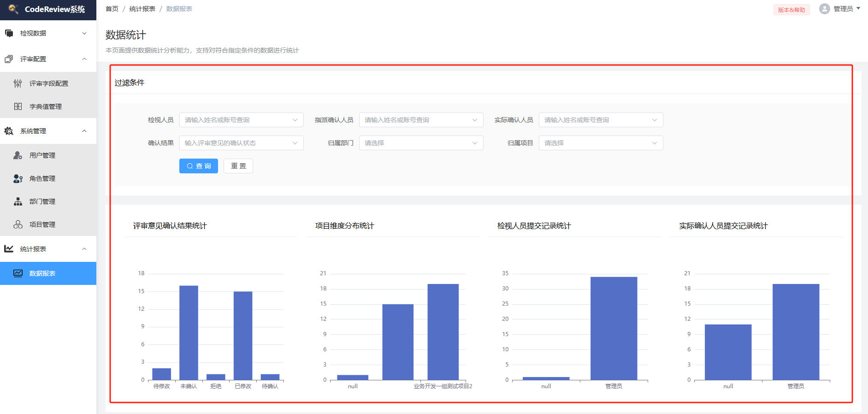
Task: Select 数据报表 in the sidebar
Action: tap(42, 273)
